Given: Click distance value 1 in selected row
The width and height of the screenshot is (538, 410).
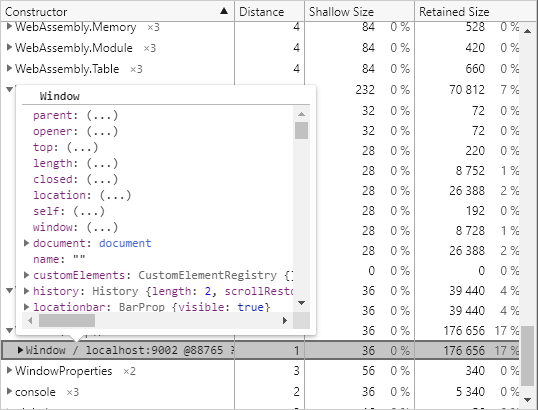Looking at the screenshot, I should (x=297, y=350).
